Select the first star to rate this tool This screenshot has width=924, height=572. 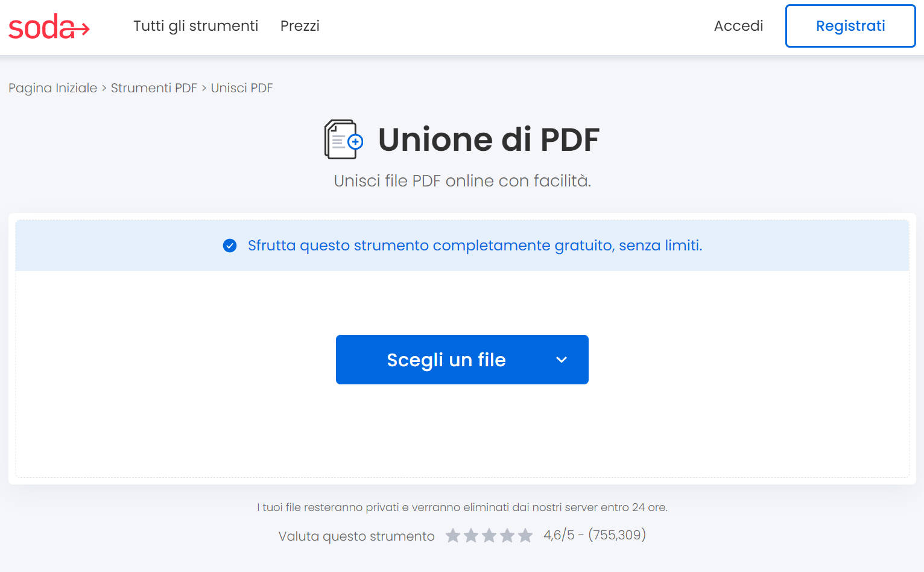(x=453, y=535)
